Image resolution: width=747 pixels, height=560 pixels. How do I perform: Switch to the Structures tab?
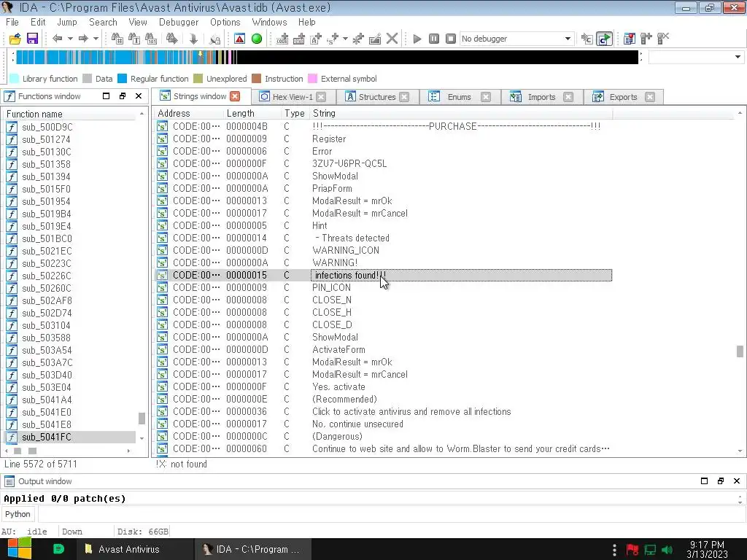(x=377, y=97)
